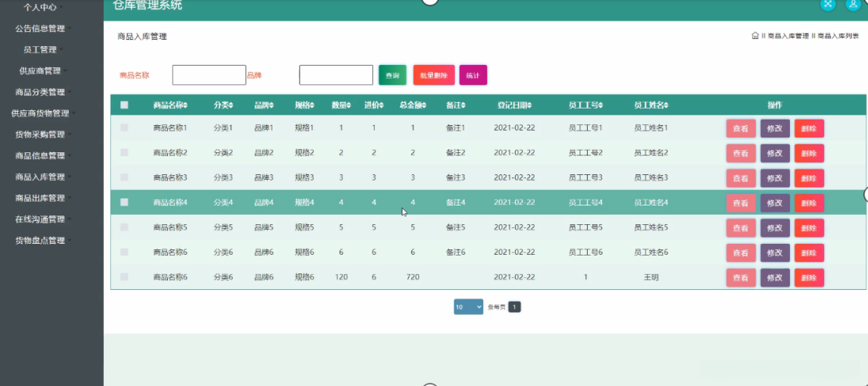Check the checkbox for 商品名称3 row
868x386 pixels.
click(124, 177)
